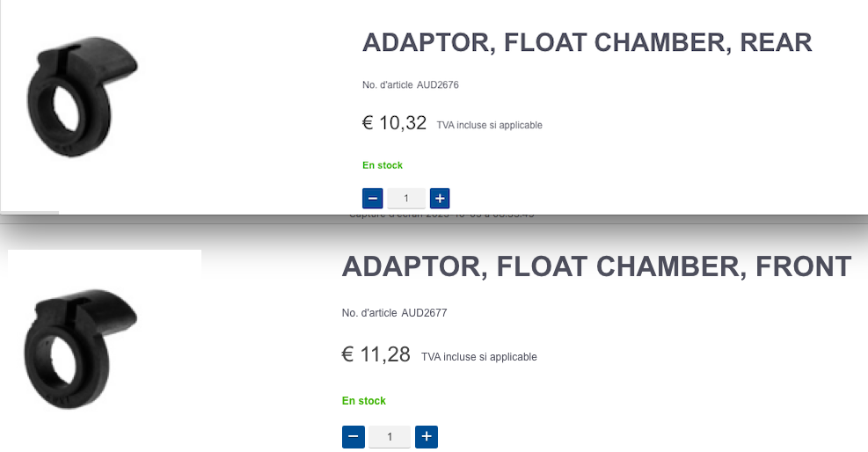This screenshot has width=868, height=452.
Task: Open the ADAPTOR, FLOAT CHAMBER, FRONT title
Action: (x=596, y=266)
